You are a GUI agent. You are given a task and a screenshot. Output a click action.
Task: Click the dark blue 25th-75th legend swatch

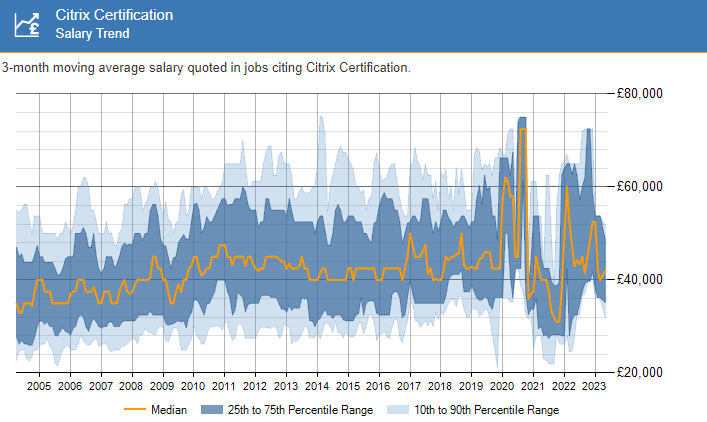pos(210,409)
